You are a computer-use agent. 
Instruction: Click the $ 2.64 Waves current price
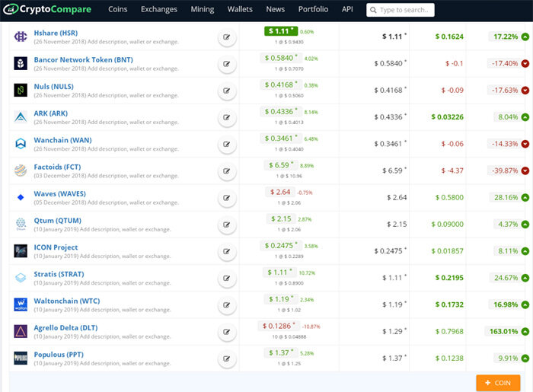click(280, 193)
